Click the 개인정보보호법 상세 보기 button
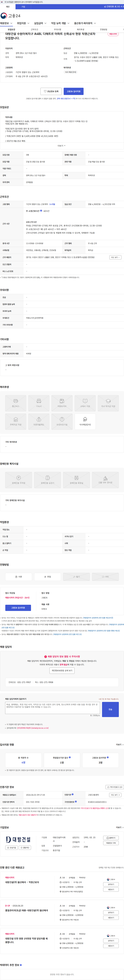 coord(62,670)
